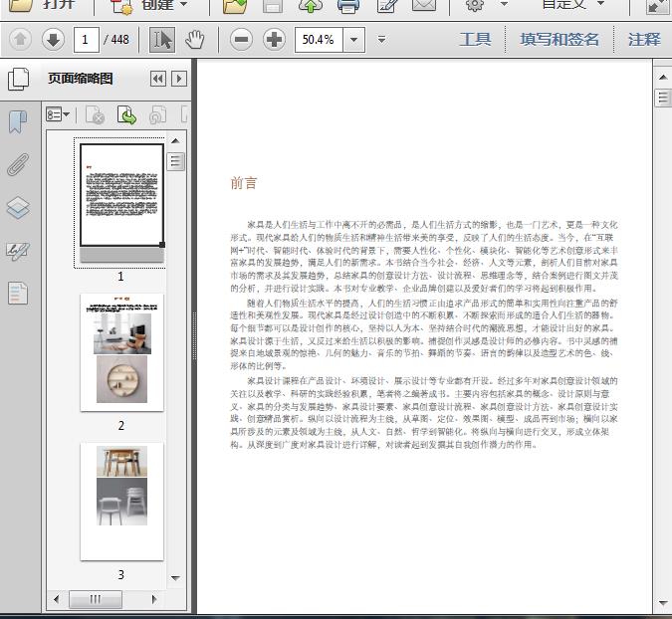The height and width of the screenshot is (619, 672).
Task: Click the thumbnail panel scroll down arrow
Action: (x=175, y=578)
